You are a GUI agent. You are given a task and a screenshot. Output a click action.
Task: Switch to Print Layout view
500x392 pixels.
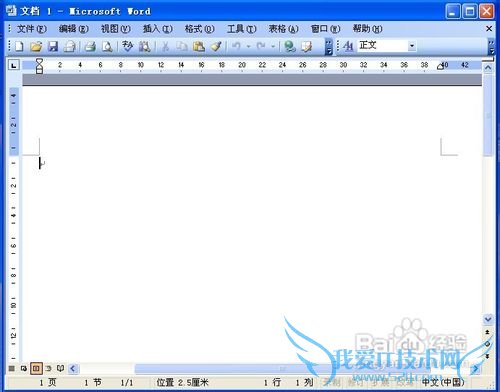36,368
